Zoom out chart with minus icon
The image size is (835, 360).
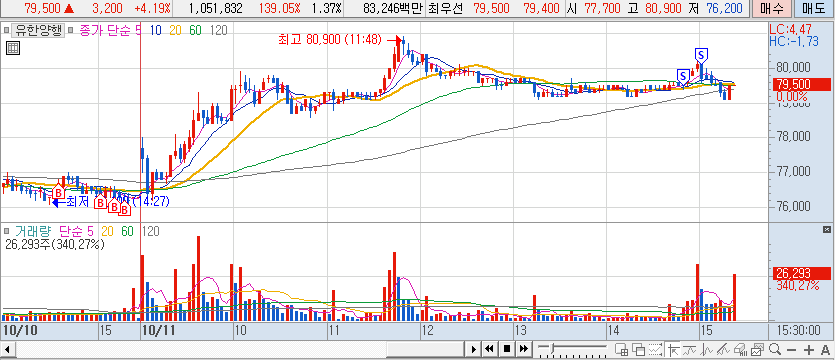point(791,350)
